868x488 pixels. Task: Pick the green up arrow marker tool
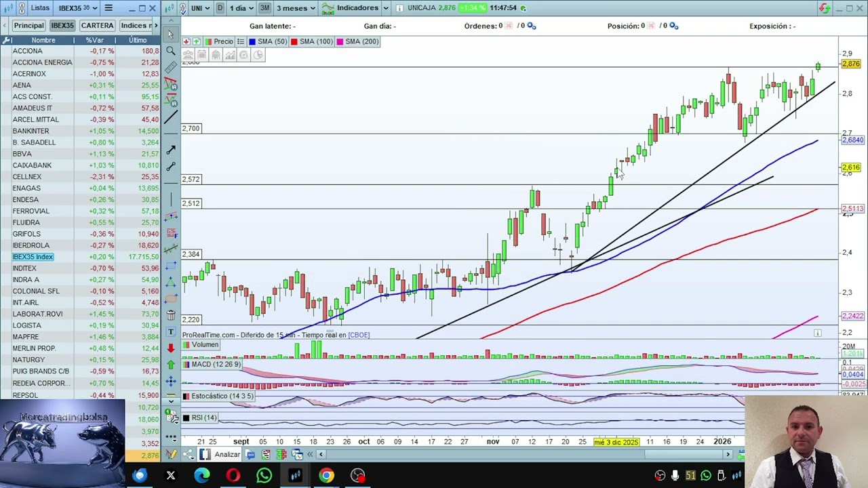pos(170,365)
